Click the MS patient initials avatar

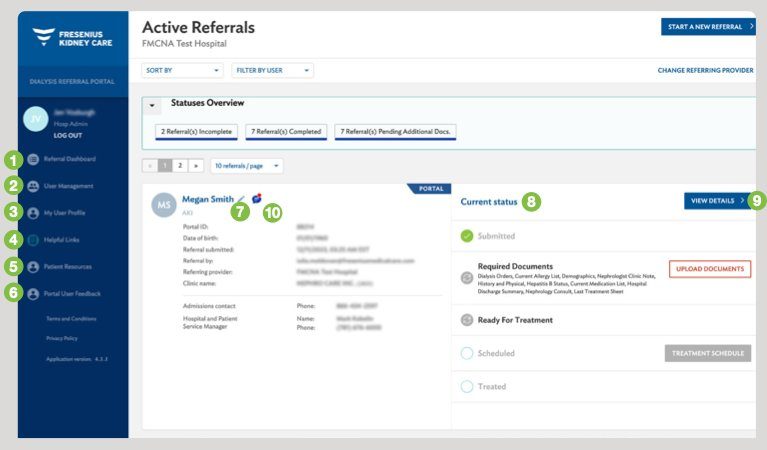tap(163, 205)
